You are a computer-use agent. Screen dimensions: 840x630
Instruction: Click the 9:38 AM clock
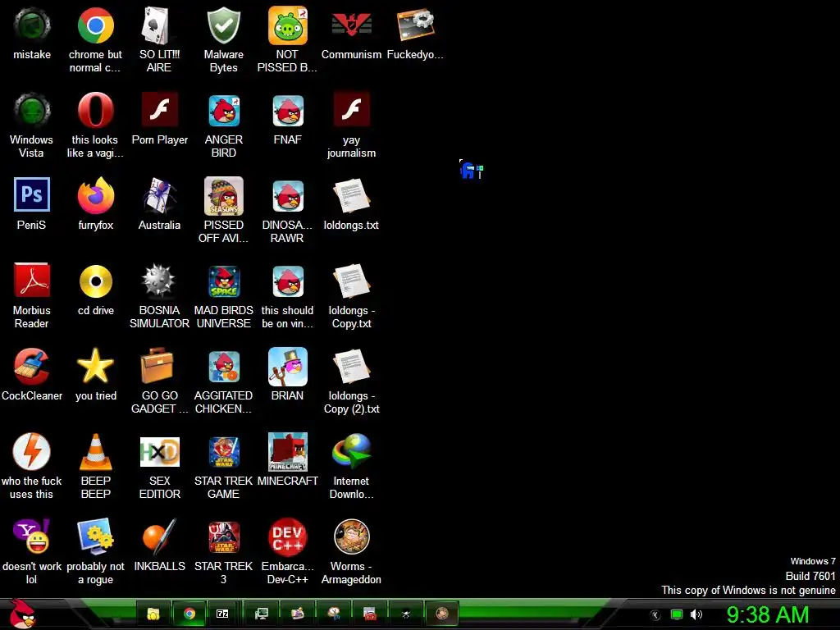pyautogui.click(x=767, y=614)
